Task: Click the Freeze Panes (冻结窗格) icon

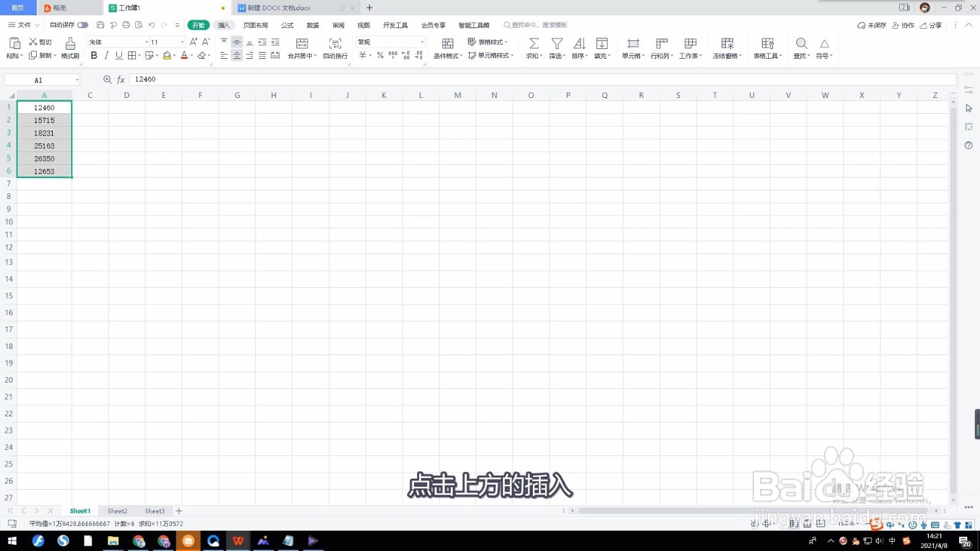Action: point(727,43)
